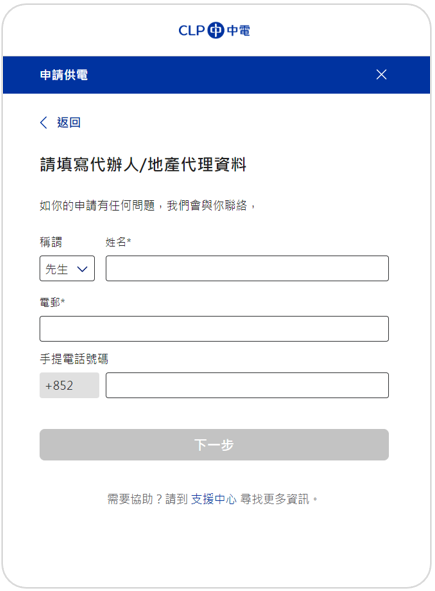The width and height of the screenshot is (435, 591).
Task: Select the 手提電話號碼 mobile number field
Action: (x=247, y=385)
